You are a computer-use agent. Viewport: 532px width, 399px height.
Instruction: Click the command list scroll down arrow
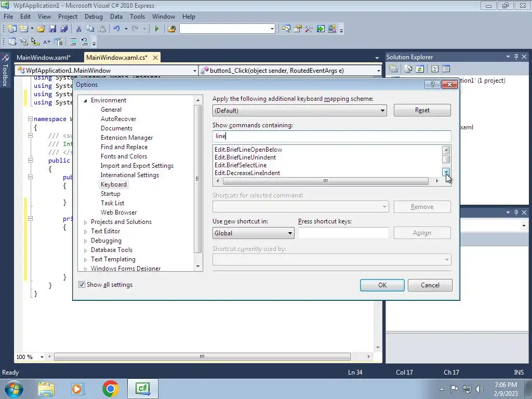[446, 172]
